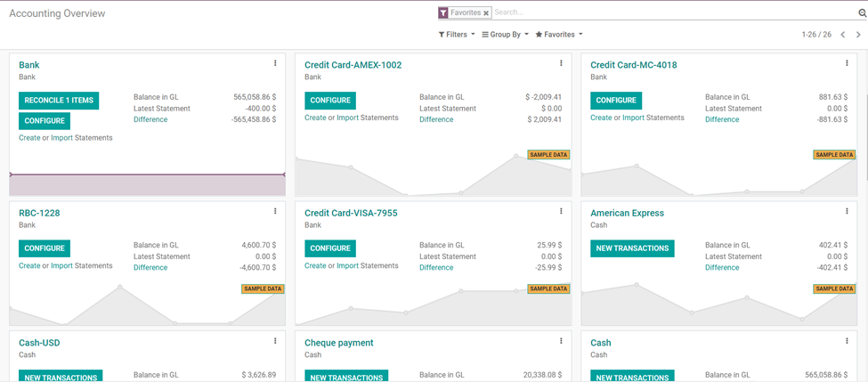Remove the Favorites filter facet
Viewport: 868px width, 382px height.
click(x=485, y=12)
